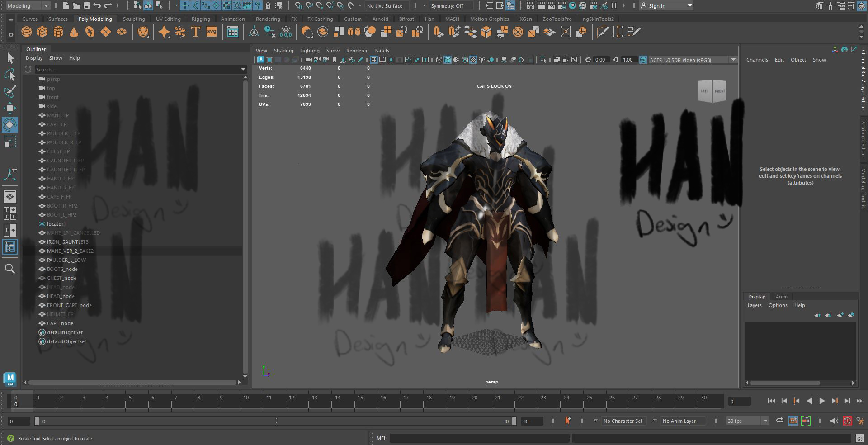Open the ACES 1.0 SDR-video view transform dropdown
Screen dimensions: 868x445
point(693,60)
